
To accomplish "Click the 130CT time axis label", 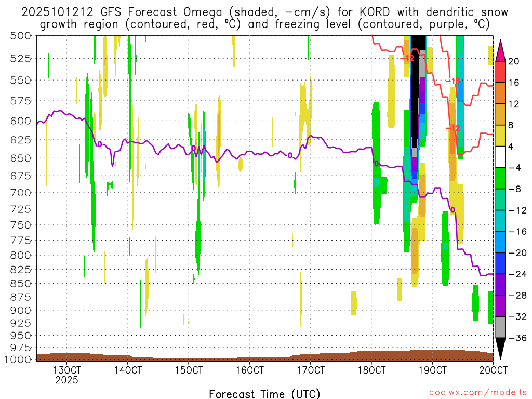I will coord(67,370).
